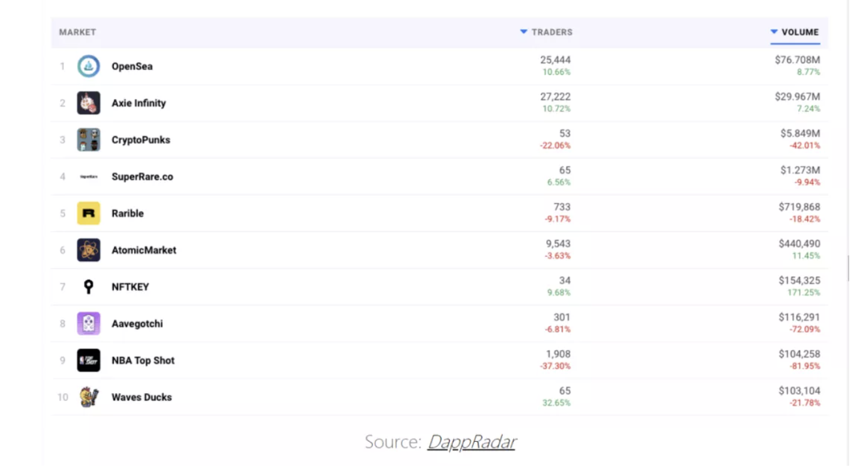
Task: Open the OpenSea market name
Action: [132, 66]
